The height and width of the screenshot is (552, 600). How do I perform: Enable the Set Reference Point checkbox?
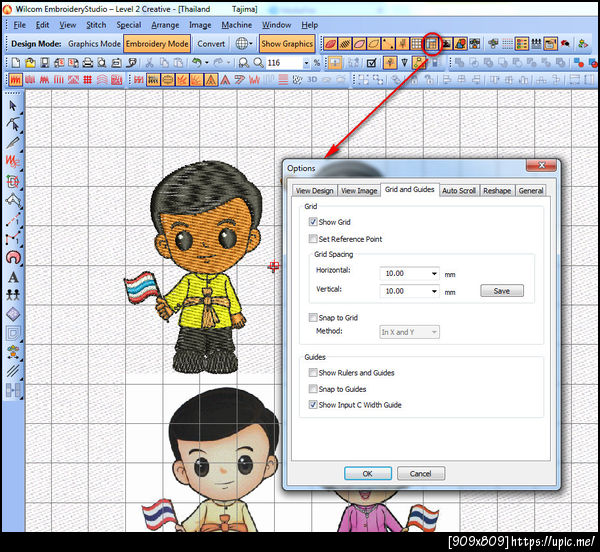[x=313, y=239]
